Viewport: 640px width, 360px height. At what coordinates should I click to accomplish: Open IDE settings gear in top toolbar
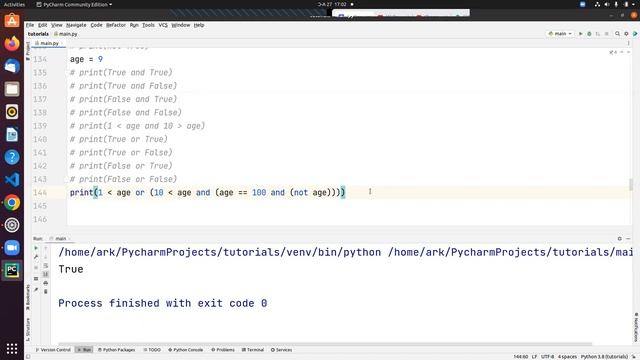626,34
